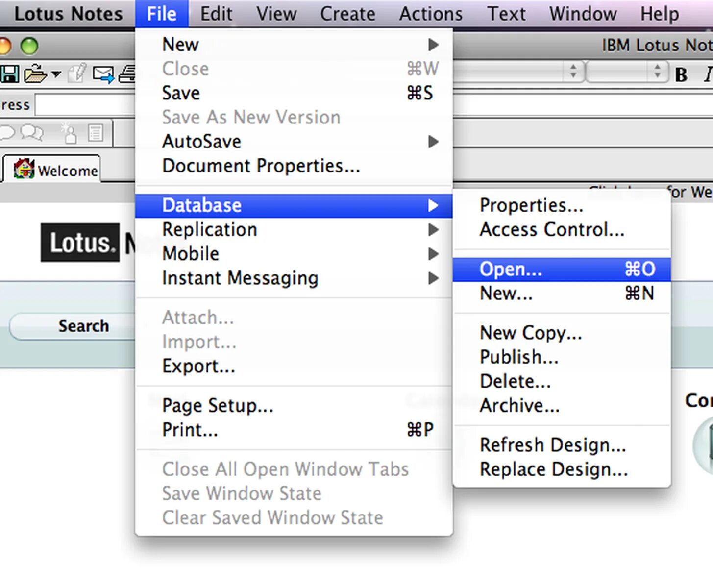
Task: Click the Search button
Action: coord(74,326)
